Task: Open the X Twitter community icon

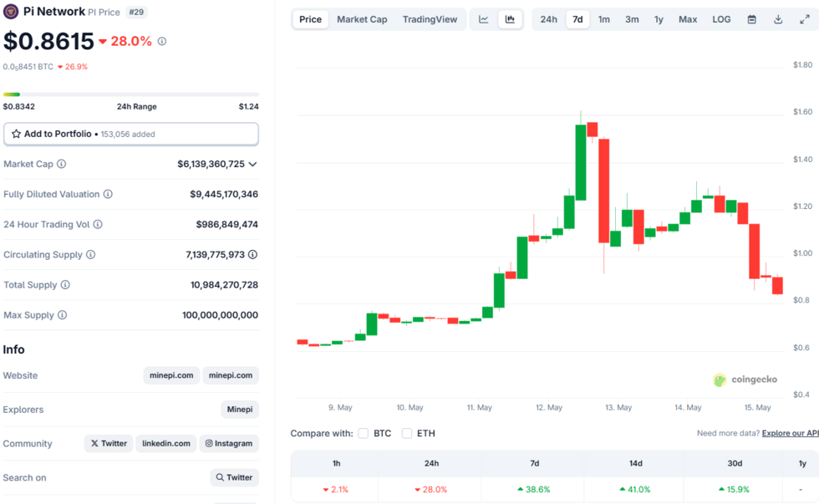Action: coord(108,443)
